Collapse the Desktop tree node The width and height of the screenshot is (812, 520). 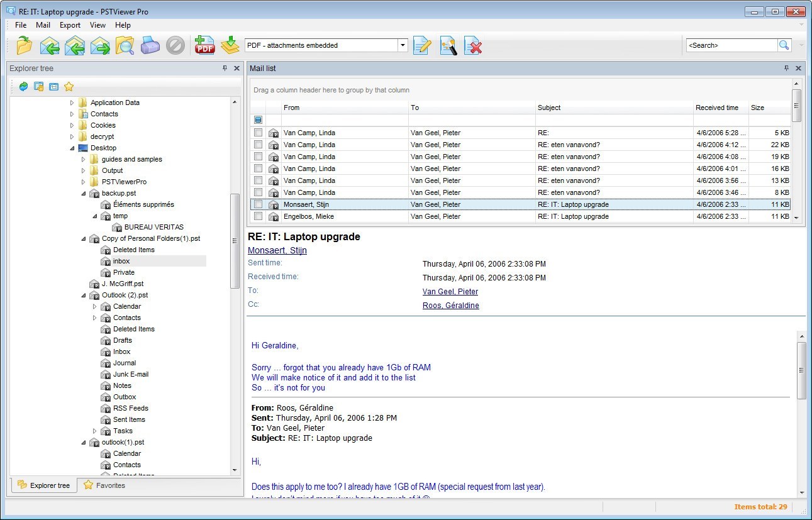pos(72,148)
